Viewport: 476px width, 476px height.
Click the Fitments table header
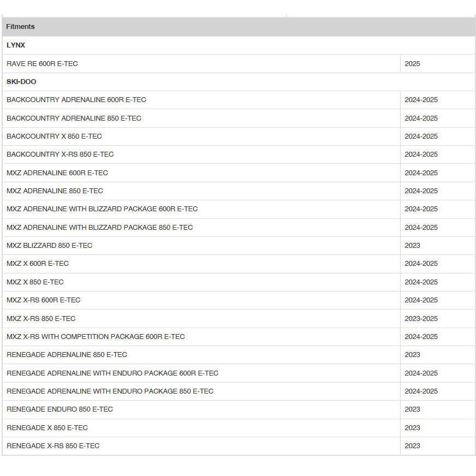(239, 27)
